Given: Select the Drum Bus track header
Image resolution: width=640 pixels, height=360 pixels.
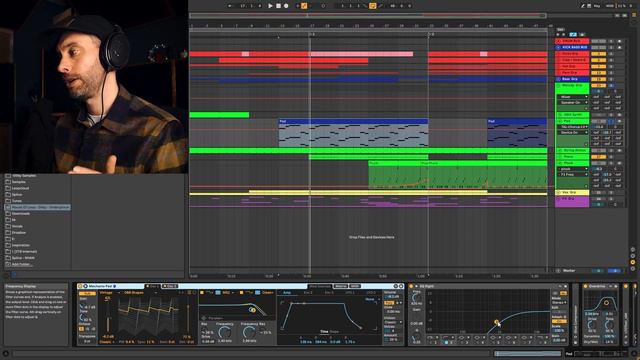Looking at the screenshot, I should pyautogui.click(x=573, y=41).
